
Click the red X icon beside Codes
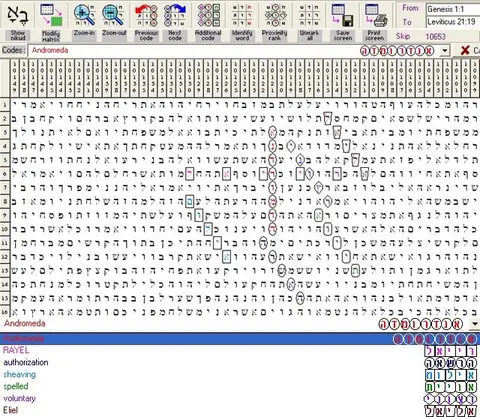465,51
